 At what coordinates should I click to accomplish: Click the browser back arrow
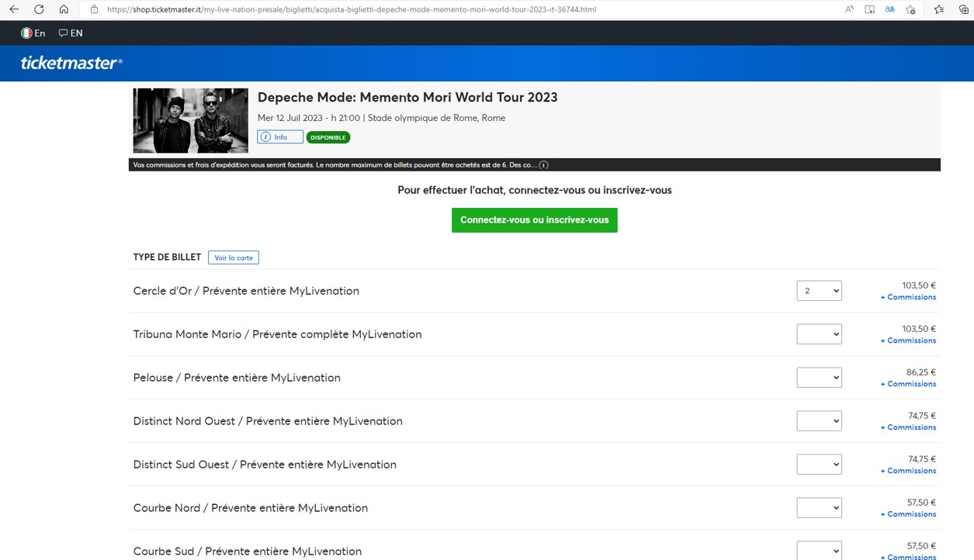14,9
